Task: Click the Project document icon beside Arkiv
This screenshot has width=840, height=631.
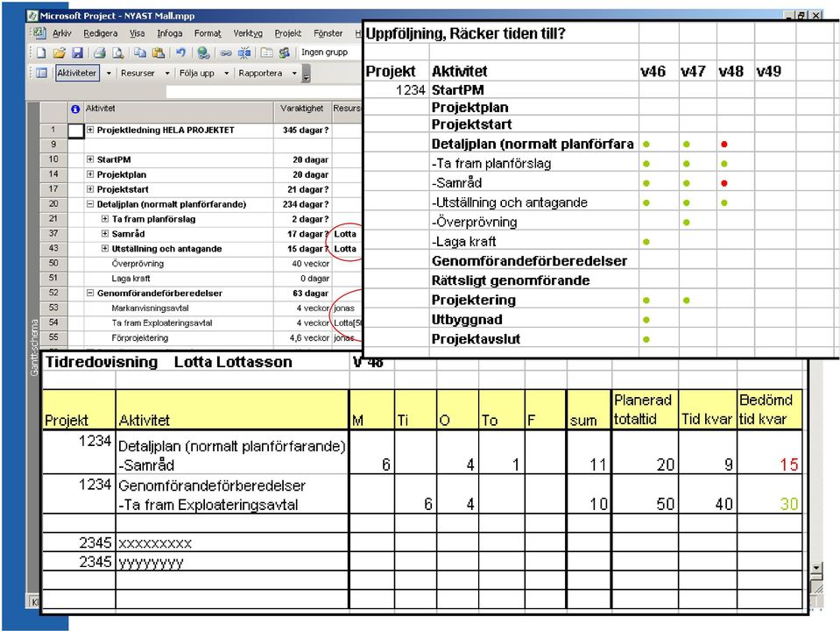Action: pos(39,32)
